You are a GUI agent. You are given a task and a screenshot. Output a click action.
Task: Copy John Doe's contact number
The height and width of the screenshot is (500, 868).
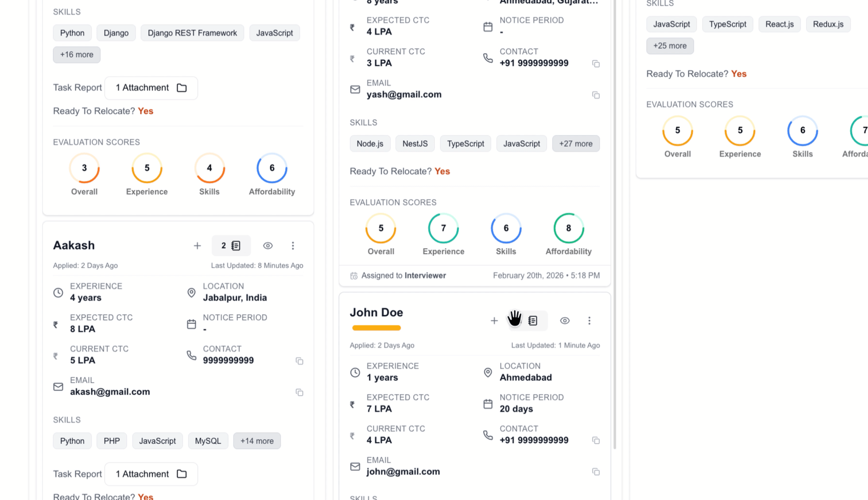(596, 440)
